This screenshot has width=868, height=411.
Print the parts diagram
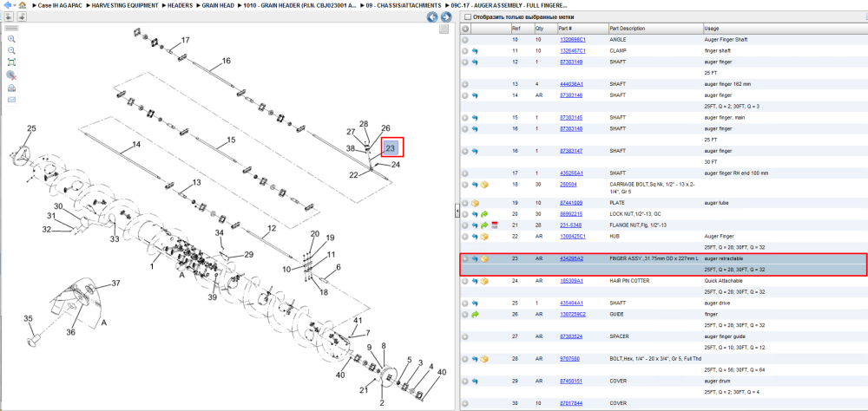(x=11, y=88)
